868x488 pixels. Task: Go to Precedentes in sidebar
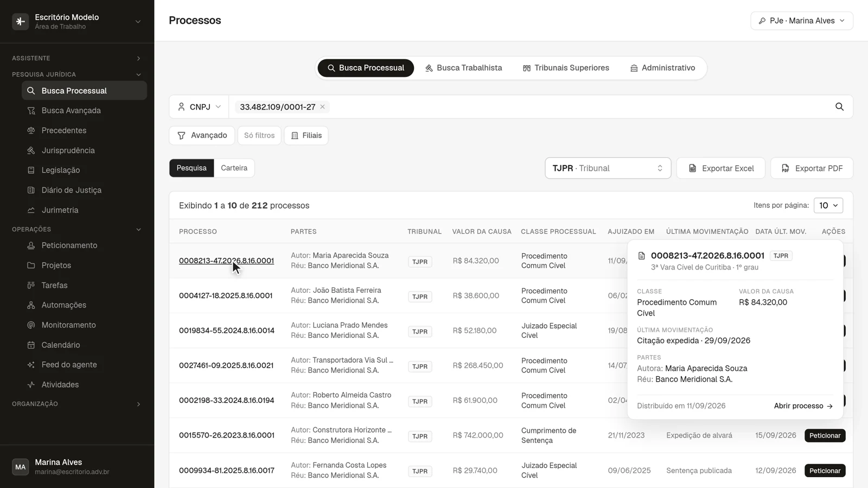(x=84, y=131)
